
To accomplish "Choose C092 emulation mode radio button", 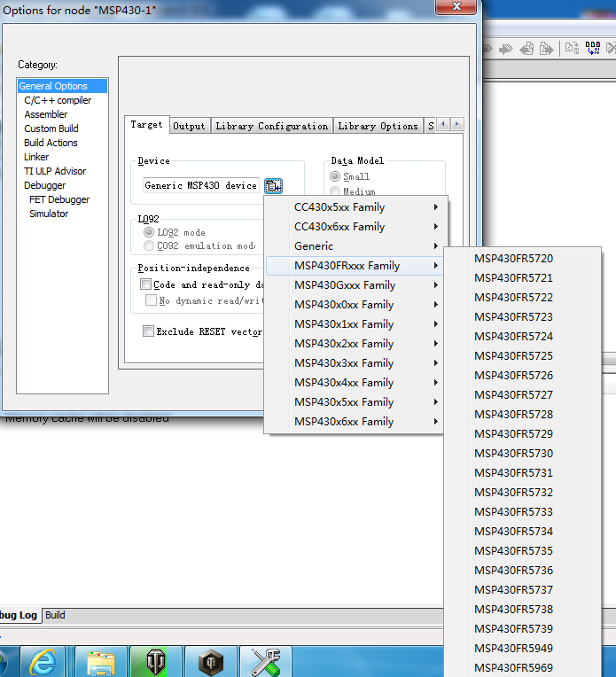I will (x=149, y=245).
